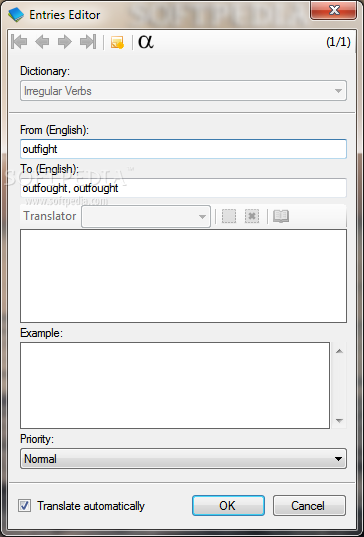This screenshot has width=364, height=537.
Task: Expand the Translator combo box
Action: [146, 216]
